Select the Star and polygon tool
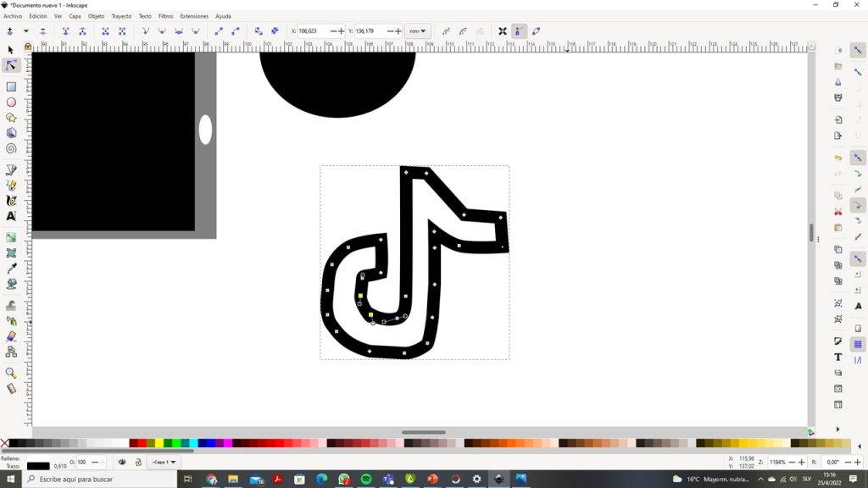The height and width of the screenshot is (488, 868). [x=11, y=118]
